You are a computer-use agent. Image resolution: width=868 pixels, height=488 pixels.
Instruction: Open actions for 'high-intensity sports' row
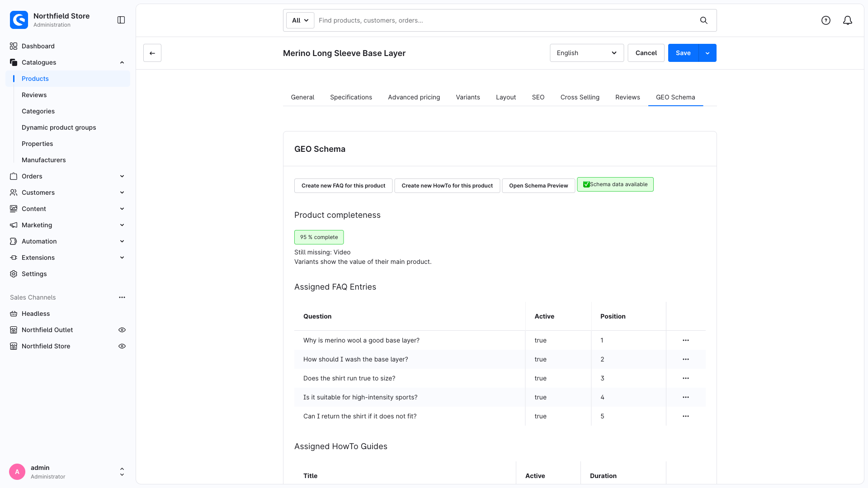click(x=686, y=397)
